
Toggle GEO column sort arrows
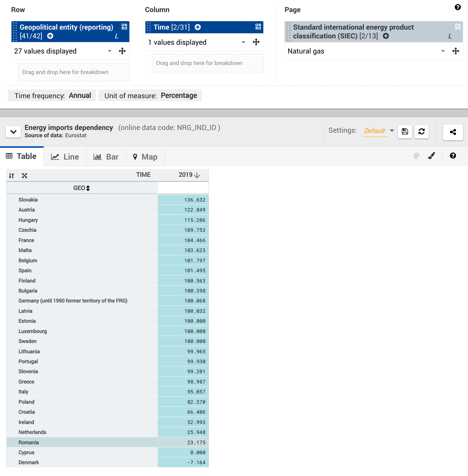(88, 188)
